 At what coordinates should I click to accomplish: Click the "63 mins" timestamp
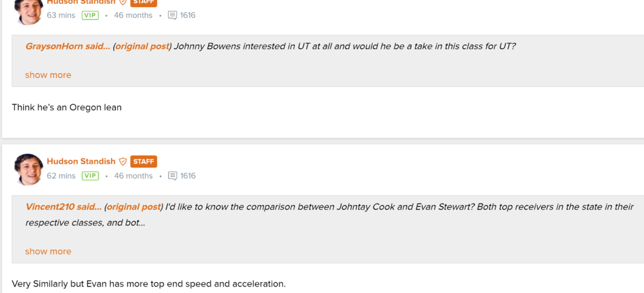point(61,15)
